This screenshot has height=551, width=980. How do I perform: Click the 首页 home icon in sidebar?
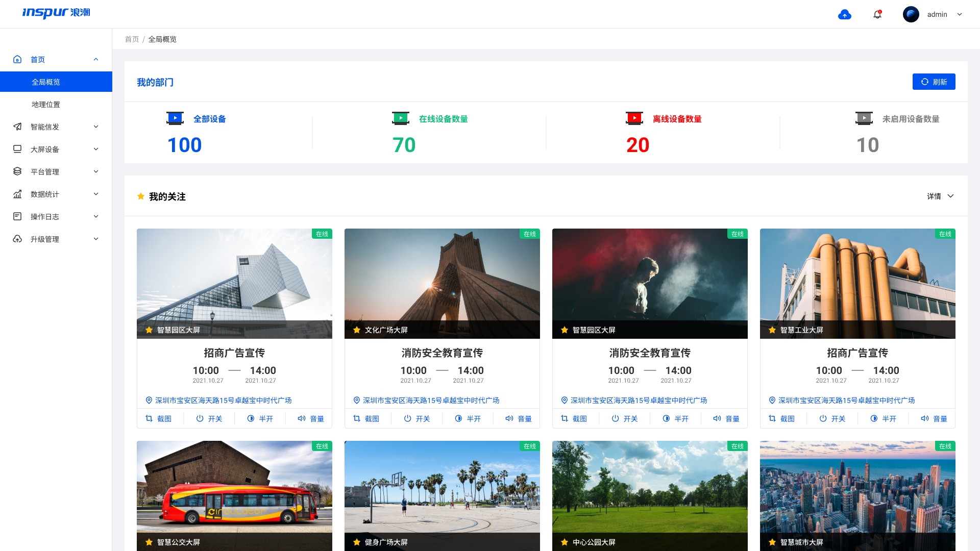click(x=17, y=59)
